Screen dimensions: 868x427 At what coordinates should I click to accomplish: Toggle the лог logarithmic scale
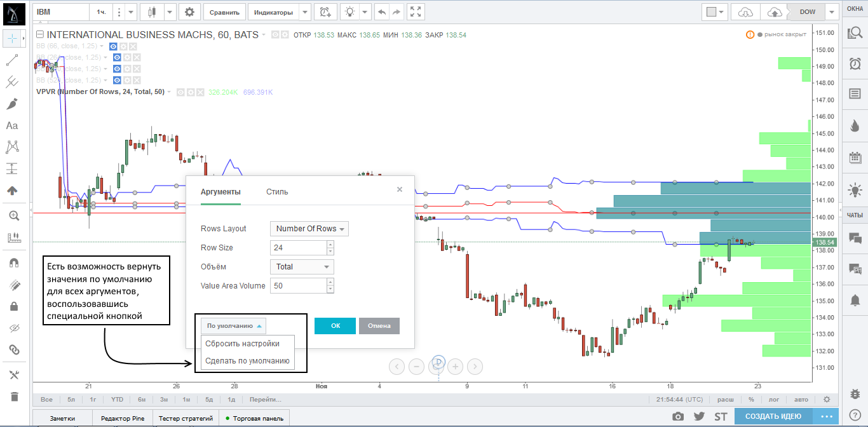[773, 400]
